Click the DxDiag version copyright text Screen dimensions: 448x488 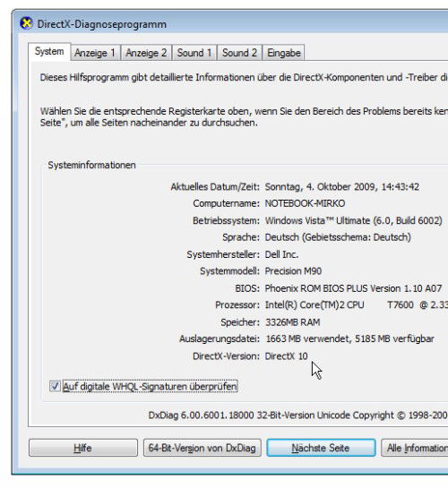pyautogui.click(x=298, y=415)
